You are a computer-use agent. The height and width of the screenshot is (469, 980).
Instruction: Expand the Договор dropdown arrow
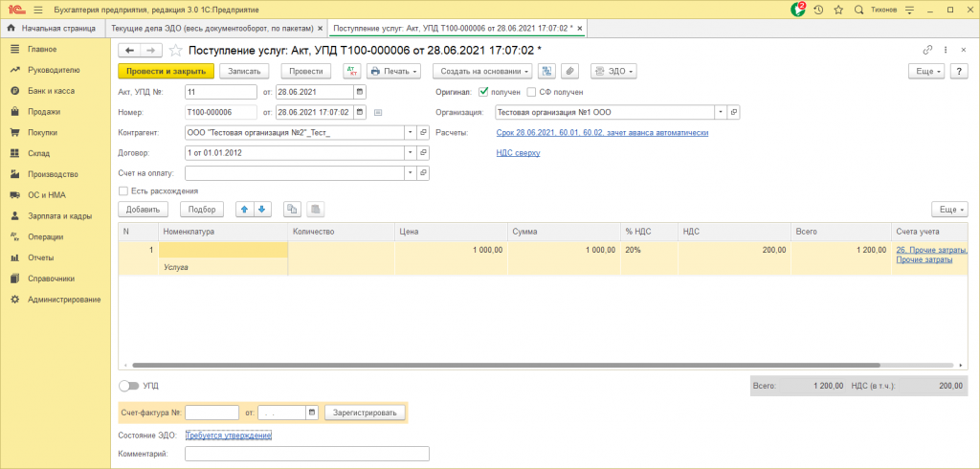coord(411,152)
